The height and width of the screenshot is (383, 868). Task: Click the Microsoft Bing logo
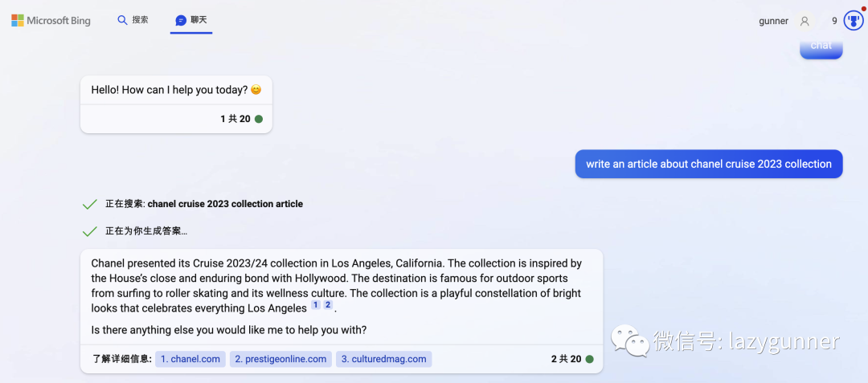pyautogui.click(x=51, y=21)
